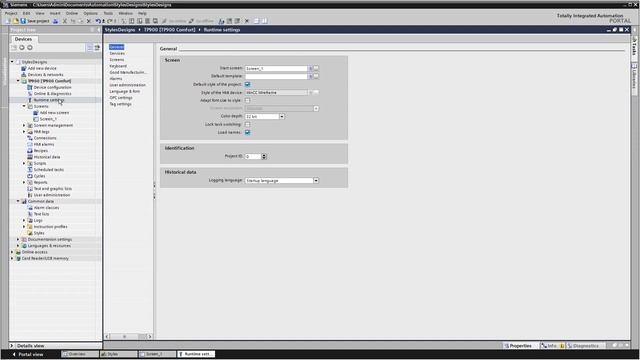
Task: Click the Save project toolbar button
Action: coord(35,21)
